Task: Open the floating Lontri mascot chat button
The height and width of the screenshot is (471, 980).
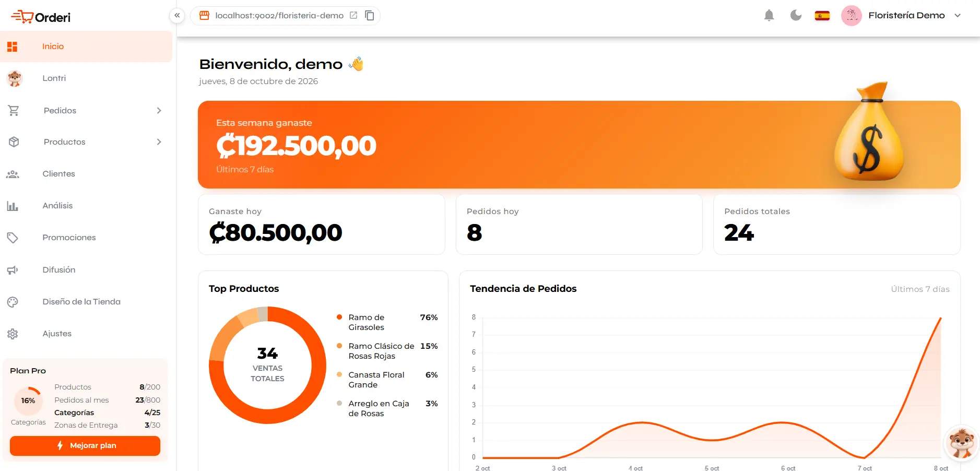Action: [962, 443]
